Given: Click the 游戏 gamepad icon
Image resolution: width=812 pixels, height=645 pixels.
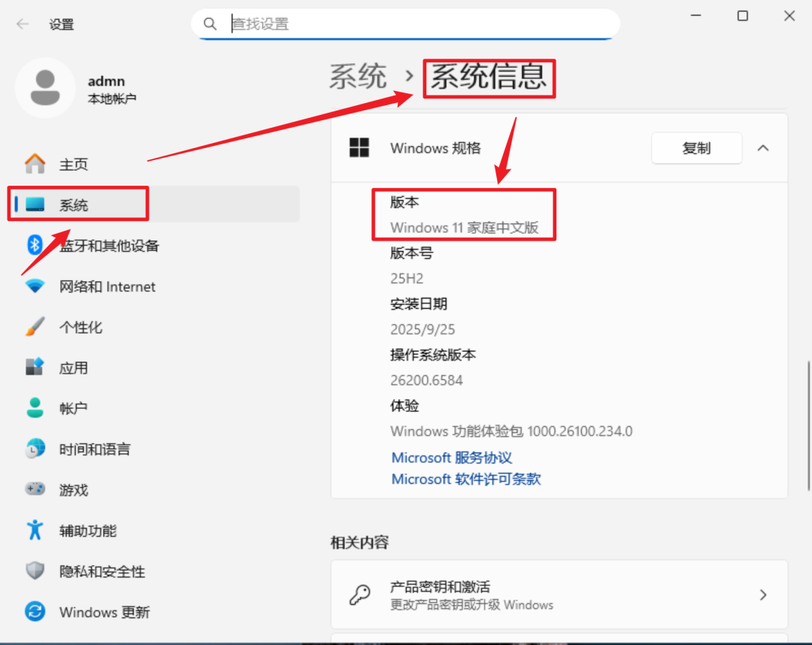Looking at the screenshot, I should (x=35, y=489).
